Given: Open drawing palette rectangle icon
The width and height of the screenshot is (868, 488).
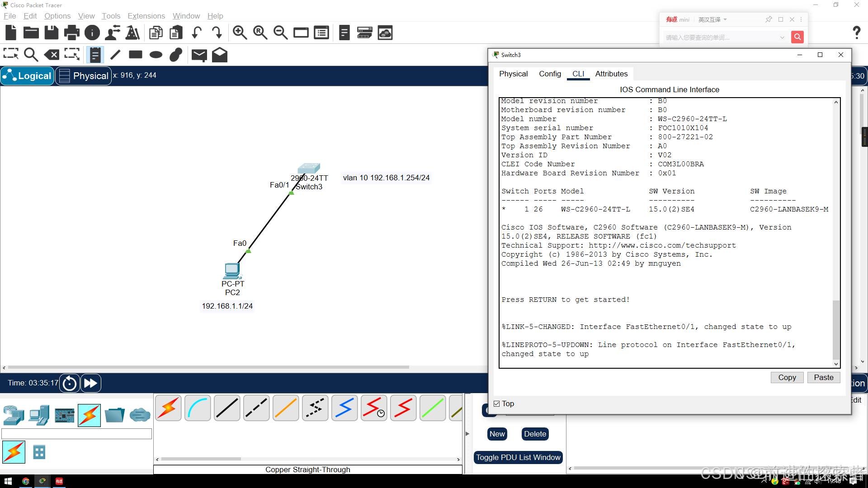Looking at the screenshot, I should coord(301,33).
